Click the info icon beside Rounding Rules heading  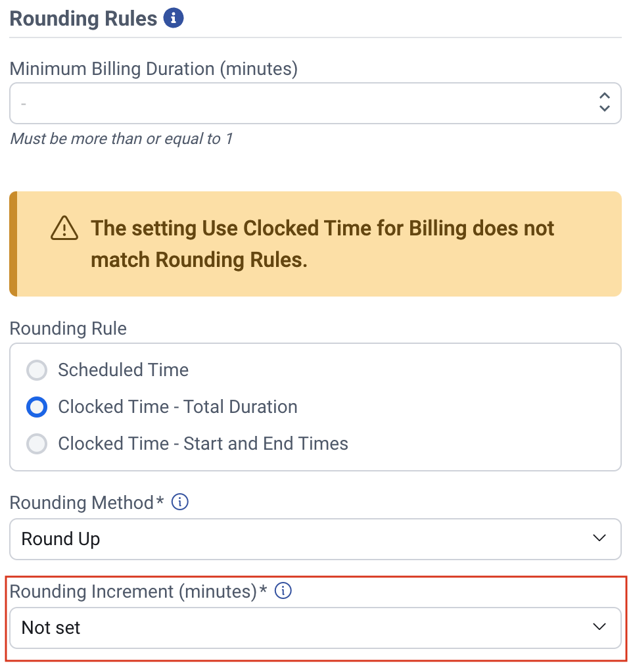173,18
